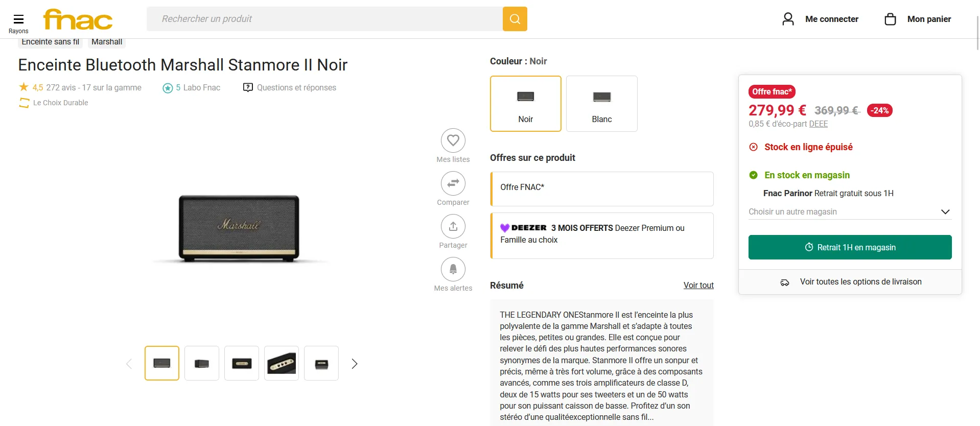Open Questions et réponses link
Screen dimensions: 980x426
coord(296,88)
